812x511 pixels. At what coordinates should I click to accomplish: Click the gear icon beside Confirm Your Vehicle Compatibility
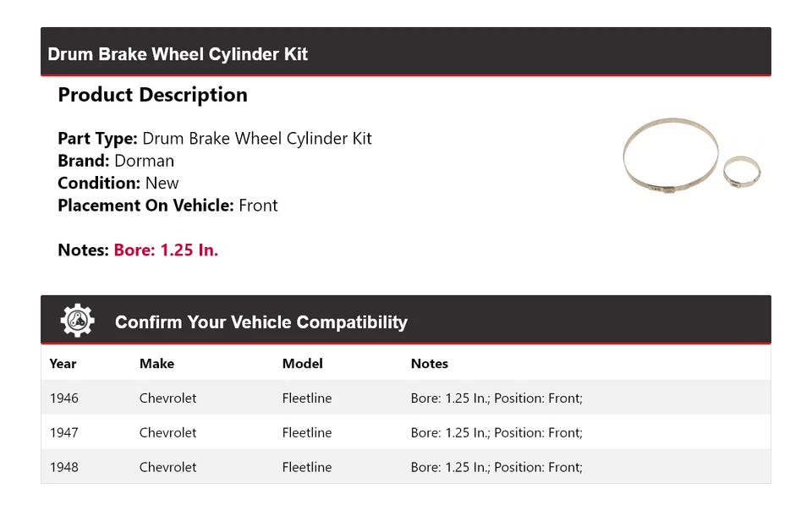coord(78,321)
